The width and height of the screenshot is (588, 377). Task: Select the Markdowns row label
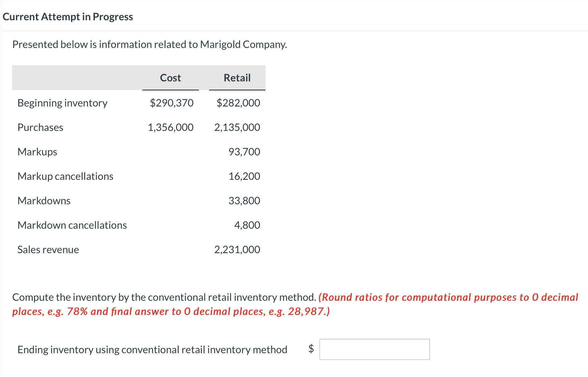pyautogui.click(x=44, y=201)
